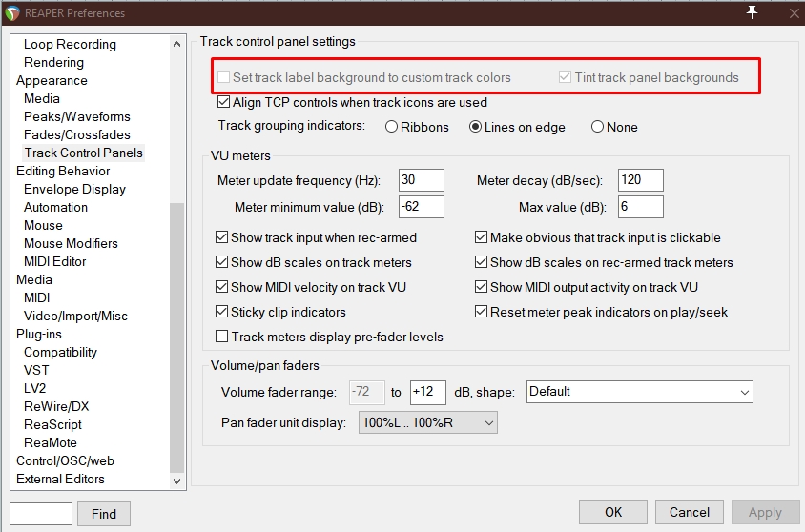Click the Meter decay value field
805x532 pixels.
tap(641, 180)
